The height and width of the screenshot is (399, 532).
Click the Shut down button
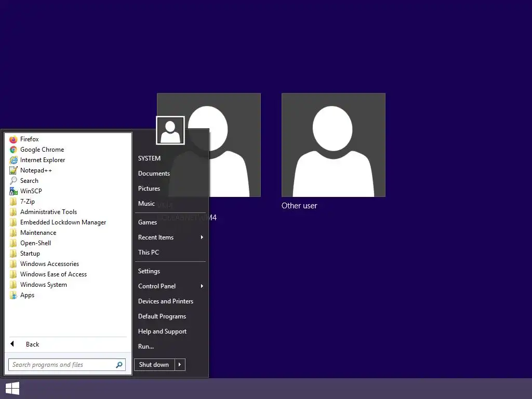154,365
